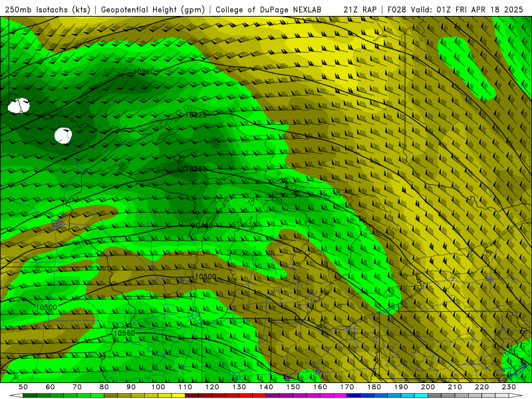Screen dimensions: 532x399
Task: Select 'Valid: 01Z FRI APR 18 2025' timestamp
Action: pyautogui.click(x=467, y=10)
